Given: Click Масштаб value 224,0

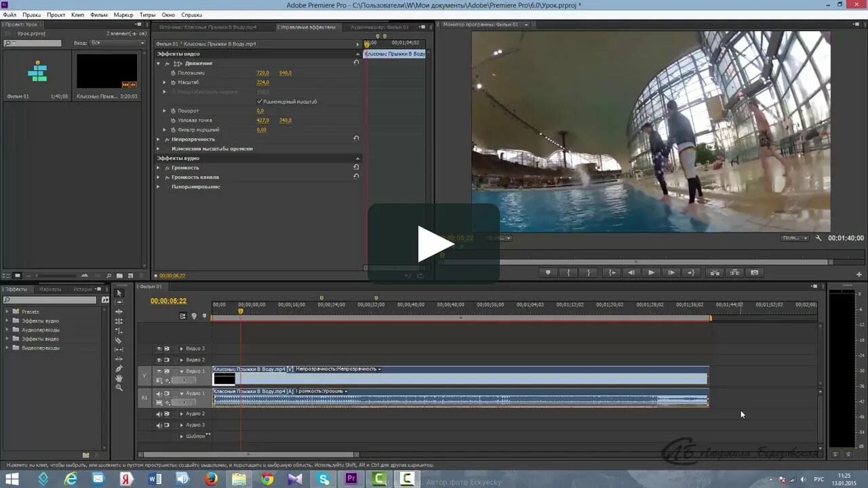Looking at the screenshot, I should pyautogui.click(x=262, y=82).
